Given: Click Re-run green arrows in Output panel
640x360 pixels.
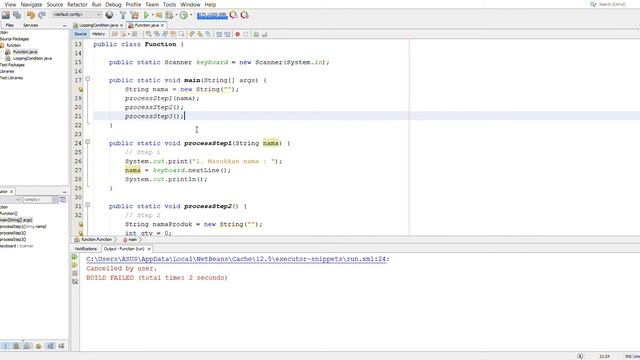Looking at the screenshot, I should 75,257.
